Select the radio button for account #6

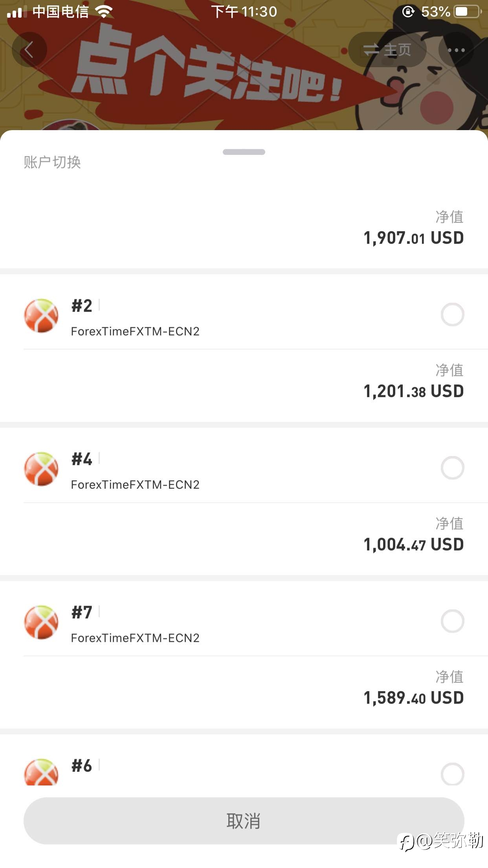(452, 774)
